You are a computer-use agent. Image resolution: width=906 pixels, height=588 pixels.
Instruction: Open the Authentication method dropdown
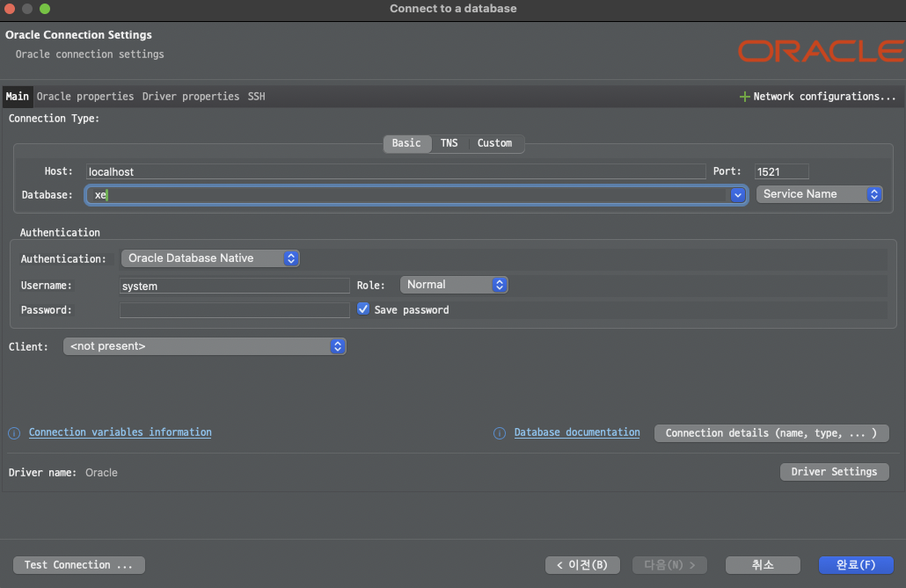pyautogui.click(x=210, y=258)
